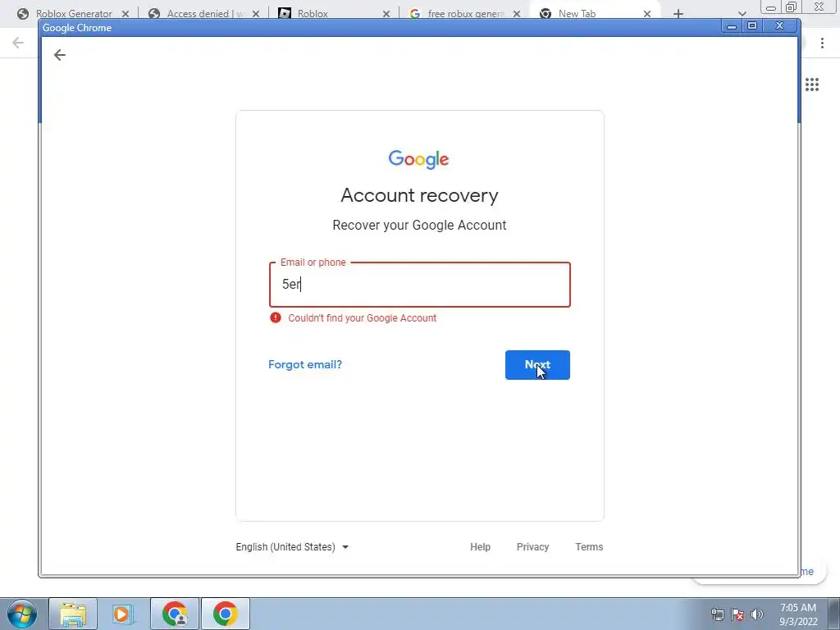Open a new tab with plus button
The width and height of the screenshot is (840, 630).
click(x=678, y=14)
